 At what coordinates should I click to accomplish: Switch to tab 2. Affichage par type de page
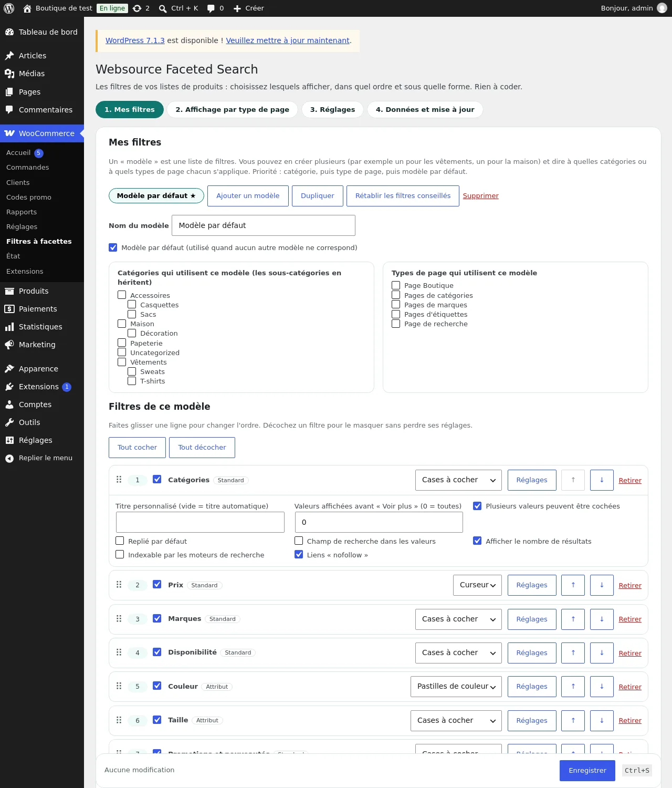pos(233,110)
